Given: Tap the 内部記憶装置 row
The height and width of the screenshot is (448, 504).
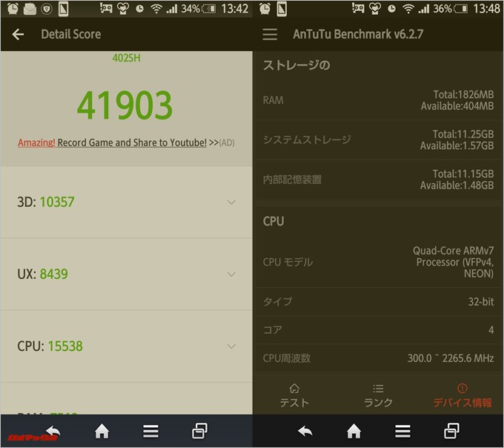Looking at the screenshot, I should [x=378, y=179].
